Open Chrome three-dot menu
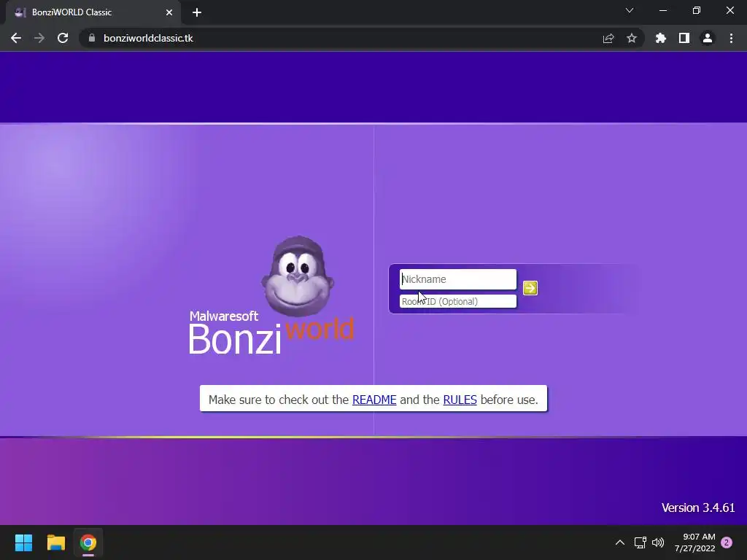Image resolution: width=747 pixels, height=560 pixels. [x=731, y=38]
